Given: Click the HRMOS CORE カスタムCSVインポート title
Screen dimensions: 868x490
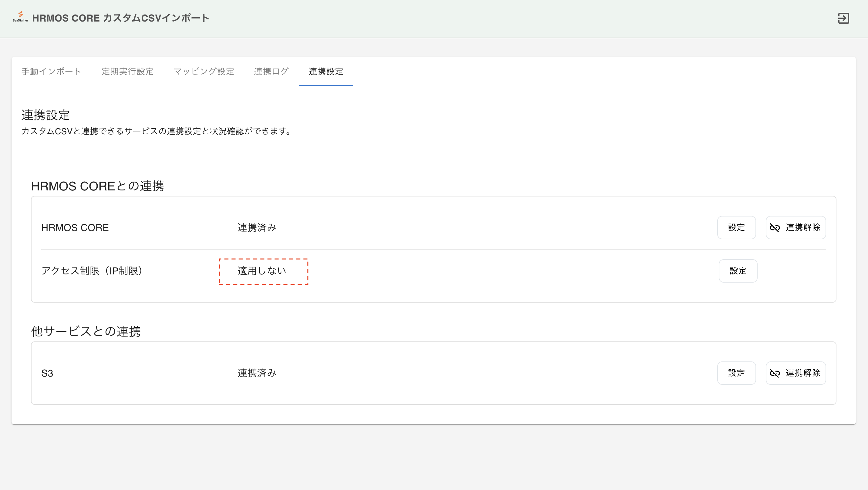Looking at the screenshot, I should click(121, 18).
